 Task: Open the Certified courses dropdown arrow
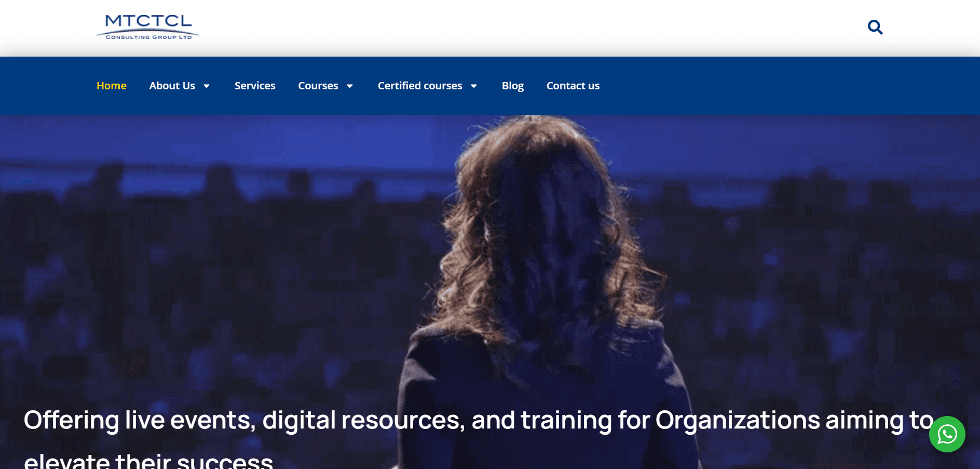pyautogui.click(x=474, y=86)
